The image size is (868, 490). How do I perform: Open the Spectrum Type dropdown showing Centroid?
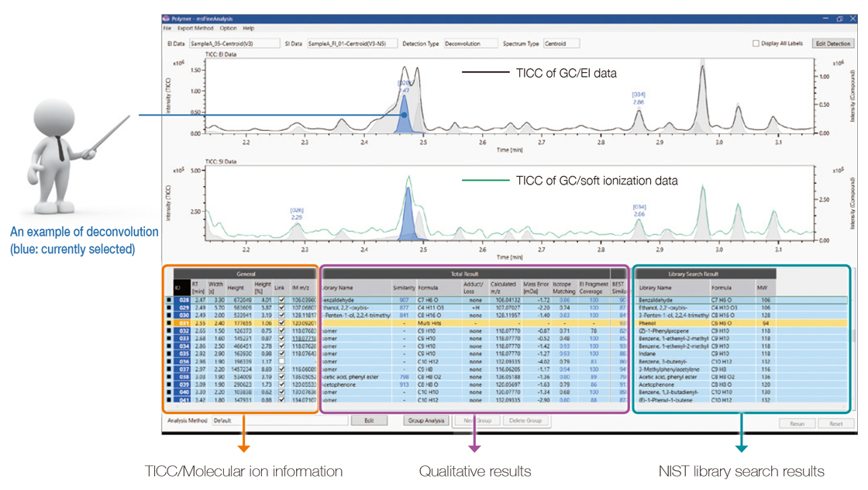point(561,43)
